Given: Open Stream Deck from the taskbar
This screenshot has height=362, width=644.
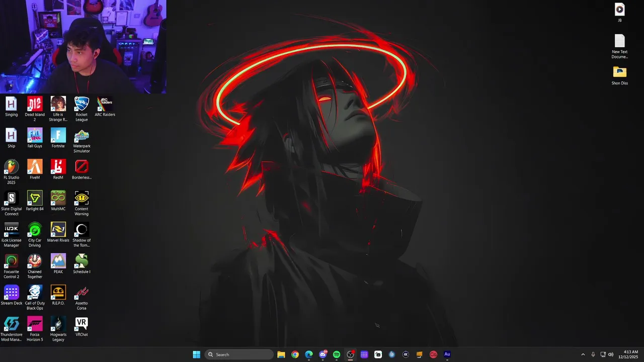Looking at the screenshot, I should [x=364, y=354].
